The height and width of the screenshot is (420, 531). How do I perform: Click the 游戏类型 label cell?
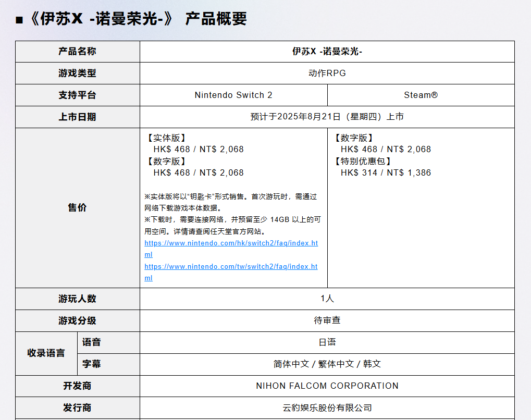click(x=78, y=73)
